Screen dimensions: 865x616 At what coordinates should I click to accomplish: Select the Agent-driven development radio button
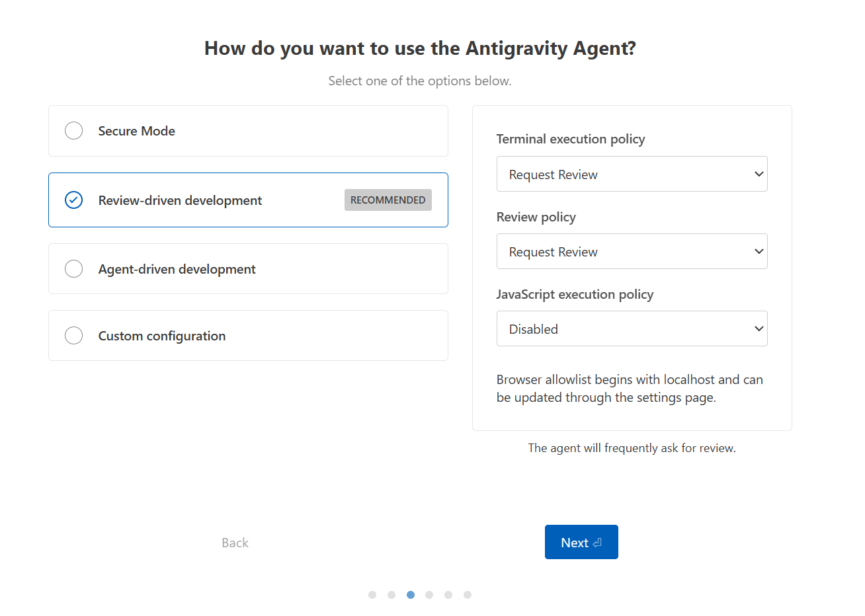[x=74, y=269]
